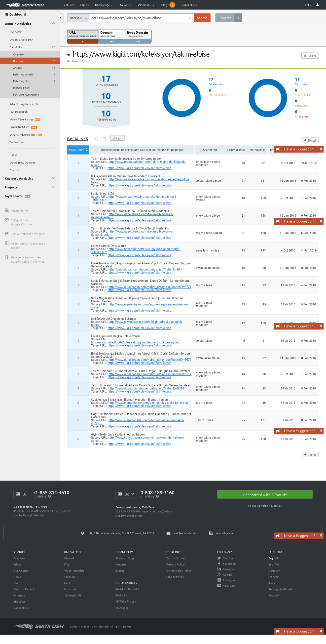Open the see our plans & prices link

(x=265, y=506)
